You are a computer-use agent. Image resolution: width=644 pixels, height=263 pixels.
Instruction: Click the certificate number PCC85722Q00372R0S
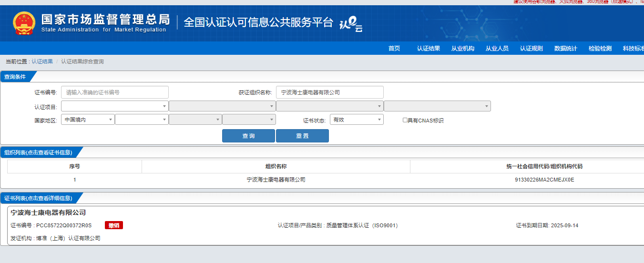tap(64, 225)
